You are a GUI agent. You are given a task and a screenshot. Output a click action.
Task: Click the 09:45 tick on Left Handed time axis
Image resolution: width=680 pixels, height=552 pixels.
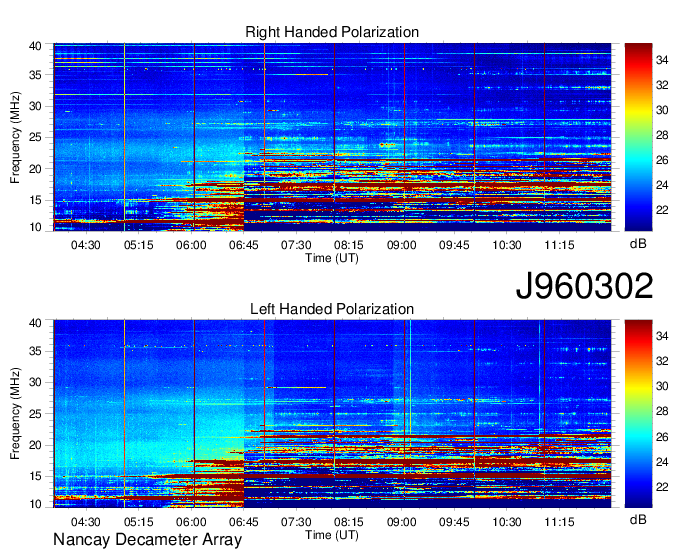(x=454, y=522)
